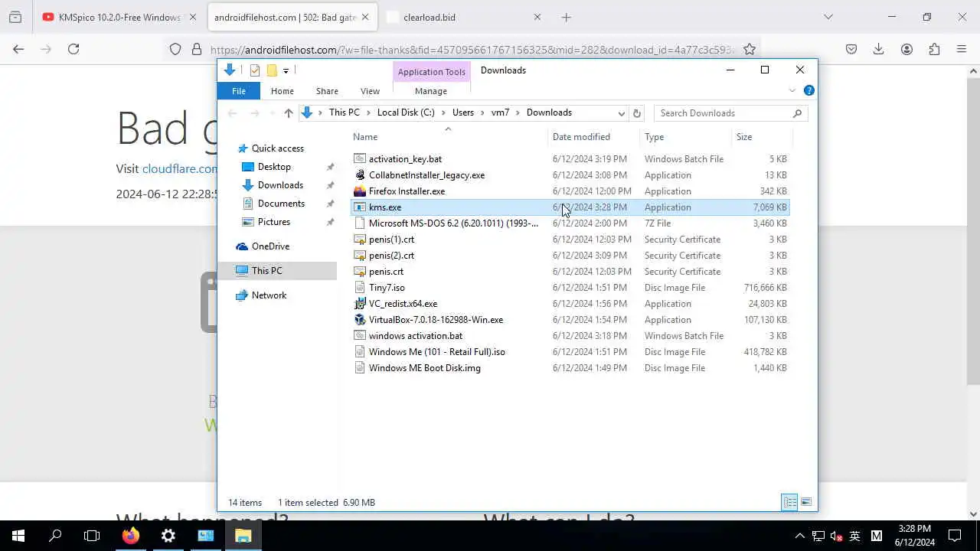Click the shield tracking protection icon
The image size is (980, 551).
[x=175, y=49]
